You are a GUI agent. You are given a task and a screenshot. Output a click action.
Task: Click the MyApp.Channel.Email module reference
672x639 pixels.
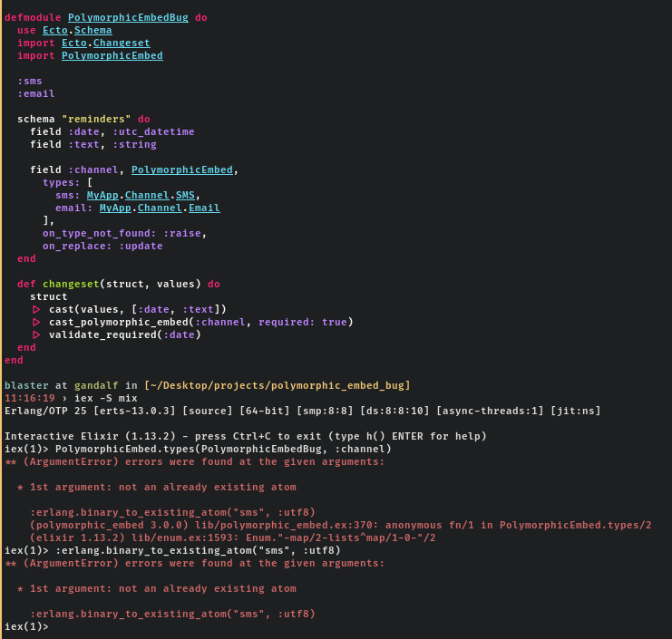[x=160, y=208]
